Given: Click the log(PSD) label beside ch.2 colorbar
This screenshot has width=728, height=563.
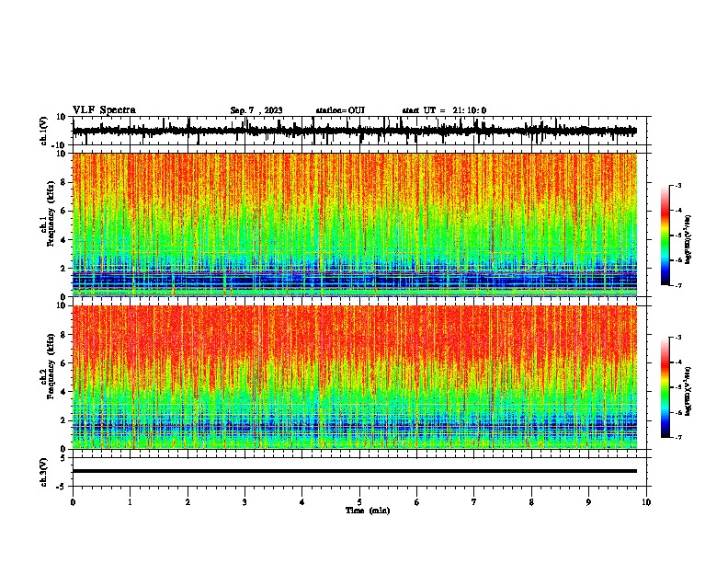Looking at the screenshot, I should pos(688,392).
